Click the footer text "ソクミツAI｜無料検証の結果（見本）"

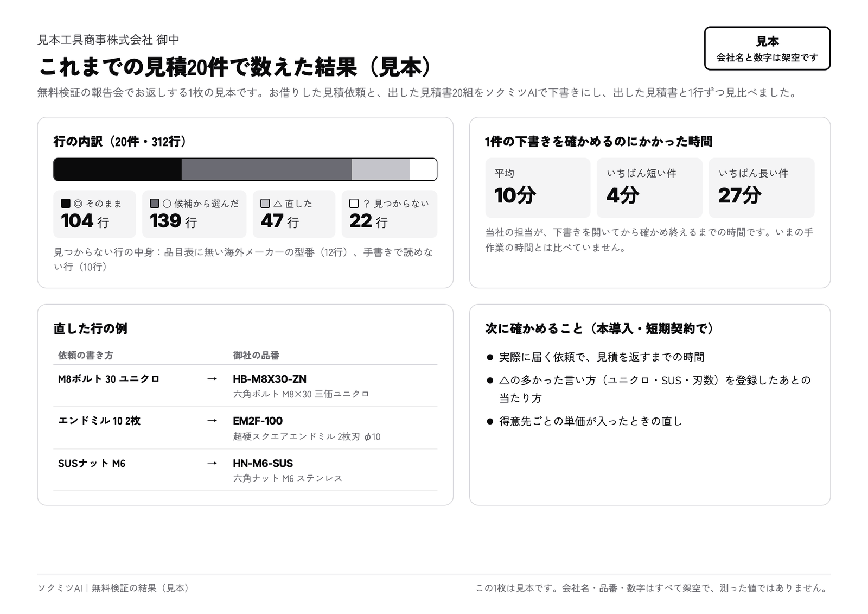tap(114, 588)
